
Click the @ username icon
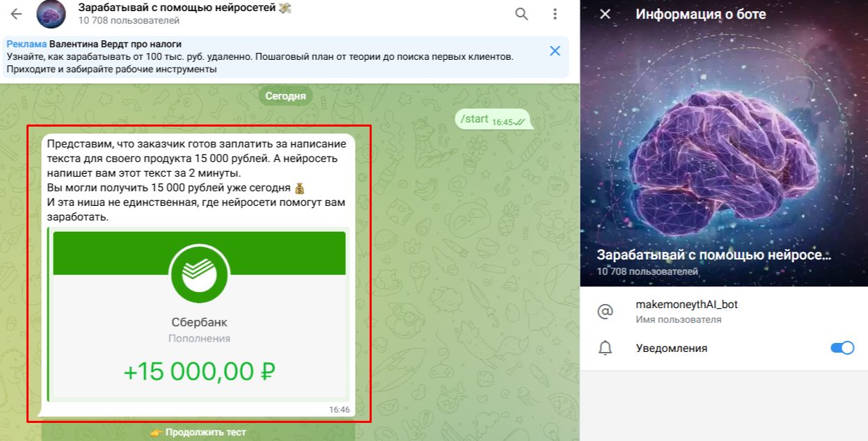[605, 312]
